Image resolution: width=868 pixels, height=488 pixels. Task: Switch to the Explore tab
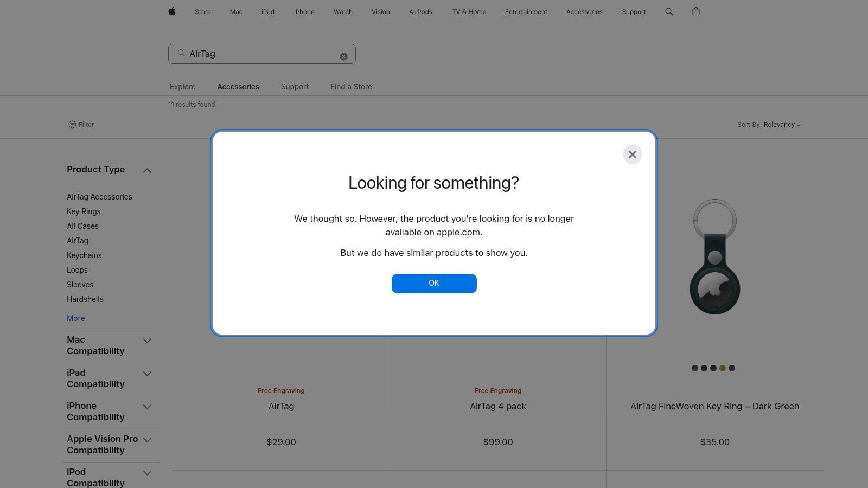[183, 87]
